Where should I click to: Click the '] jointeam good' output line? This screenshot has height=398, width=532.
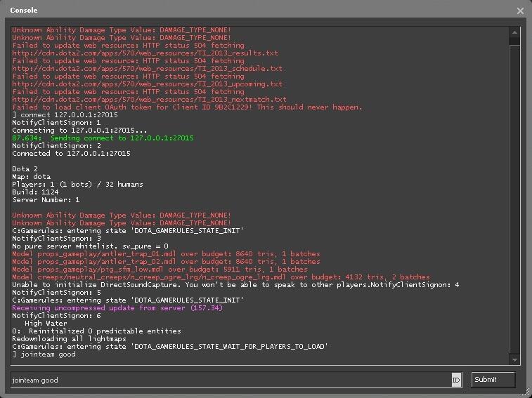click(x=44, y=354)
